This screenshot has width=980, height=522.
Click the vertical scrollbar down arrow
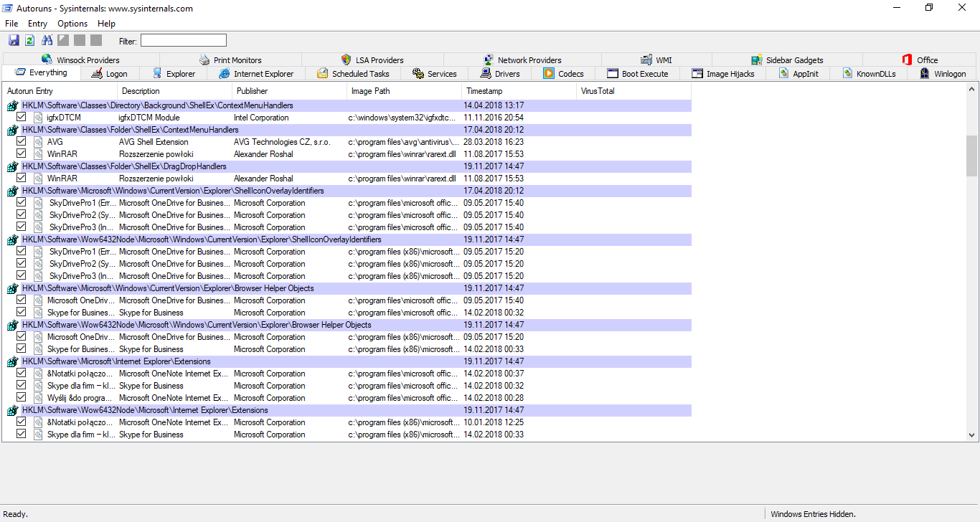[x=972, y=435]
